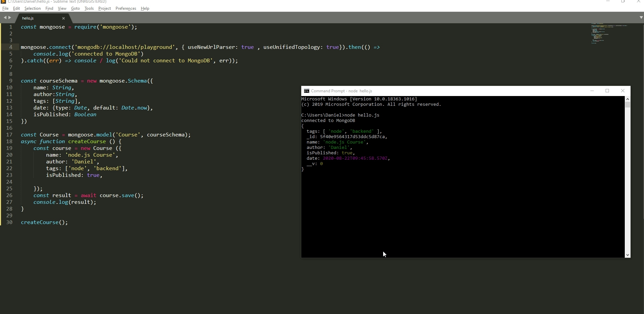This screenshot has height=314, width=644.
Task: Open the tab list dropdown arrow
Action: [641, 18]
